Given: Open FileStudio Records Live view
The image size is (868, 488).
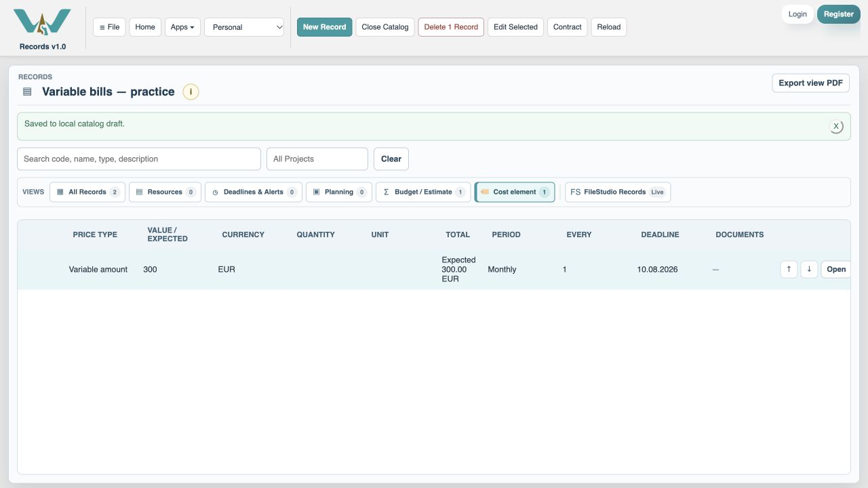Looking at the screenshot, I should (618, 192).
